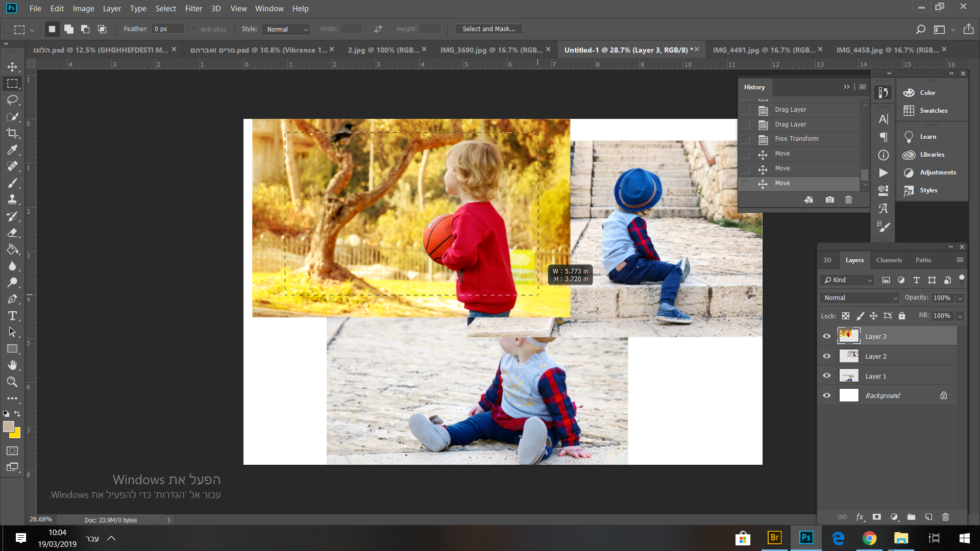Viewport: 980px width, 551px height.
Task: Open the Filter menu
Action: tap(193, 9)
